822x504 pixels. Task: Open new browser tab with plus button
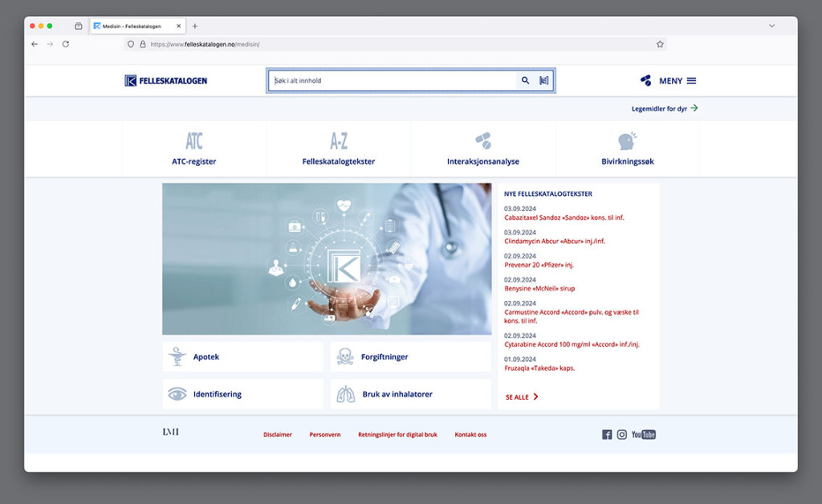[x=195, y=26]
